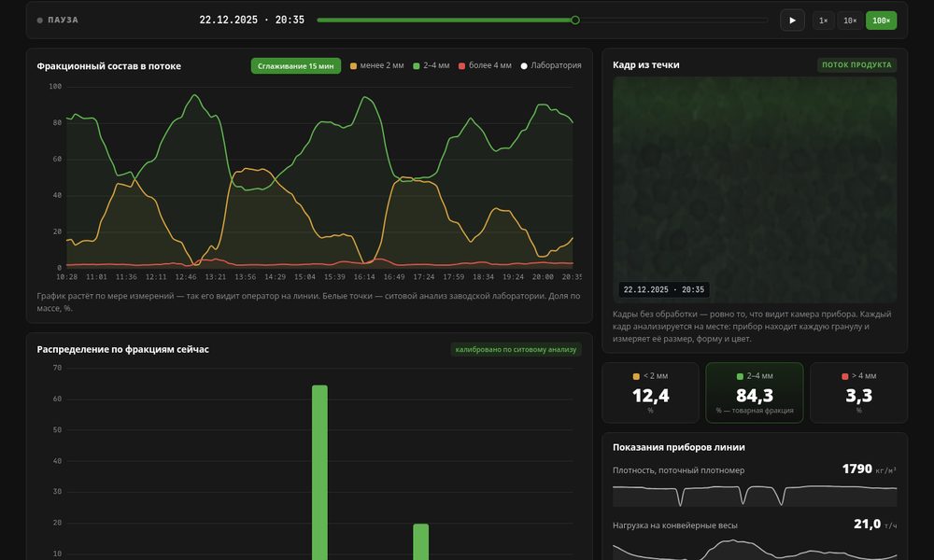The image size is (934, 560).
Task: Click the green swatch in the '2–4 мм' card
Action: point(740,377)
